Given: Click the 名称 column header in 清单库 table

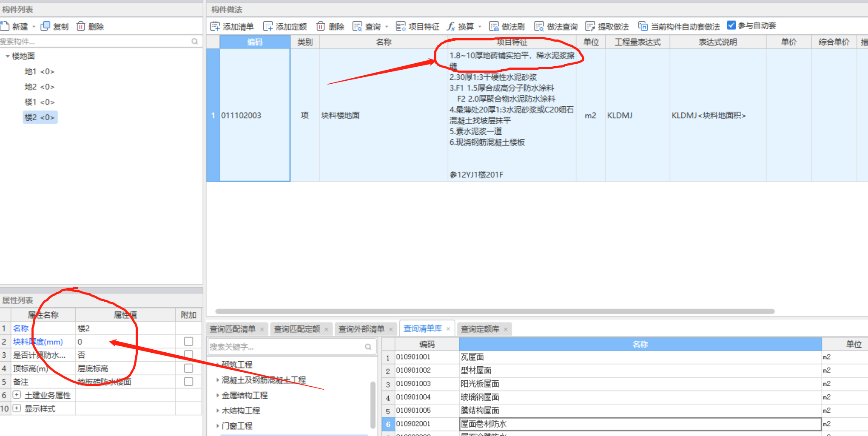Looking at the screenshot, I should (640, 344).
